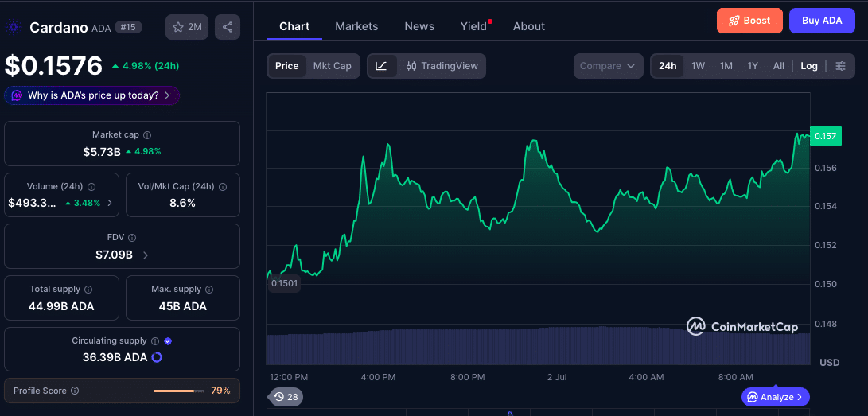Click the FDV info icon
The height and width of the screenshot is (416, 868).
(132, 237)
